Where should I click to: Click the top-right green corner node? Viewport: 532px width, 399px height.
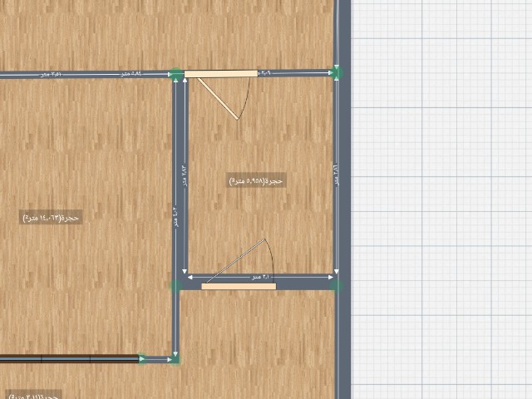point(337,73)
